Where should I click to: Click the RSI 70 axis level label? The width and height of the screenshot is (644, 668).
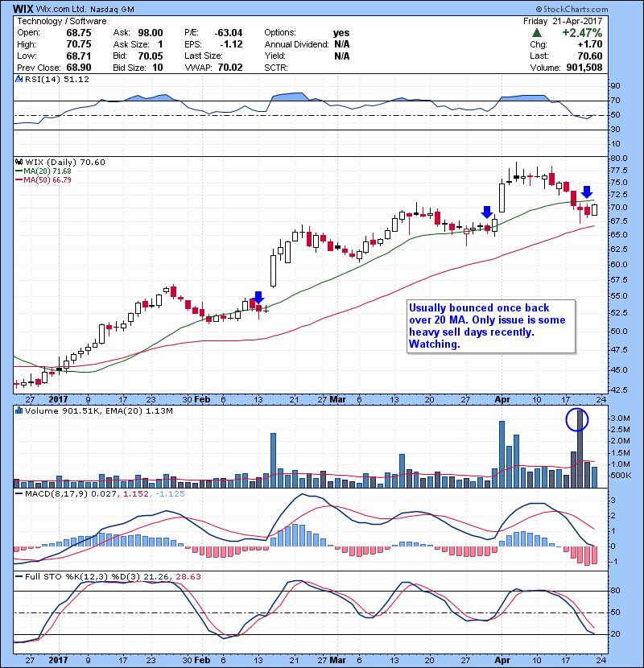616,101
